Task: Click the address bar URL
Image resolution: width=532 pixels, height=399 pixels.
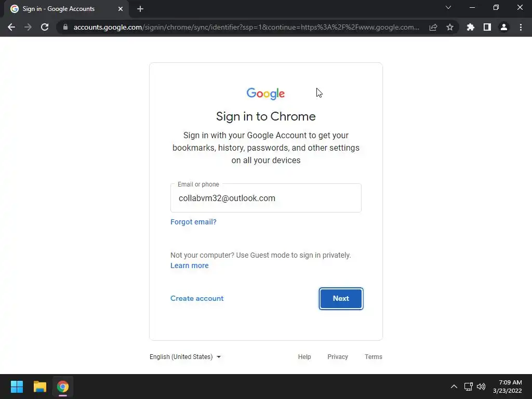Action: [x=246, y=27]
